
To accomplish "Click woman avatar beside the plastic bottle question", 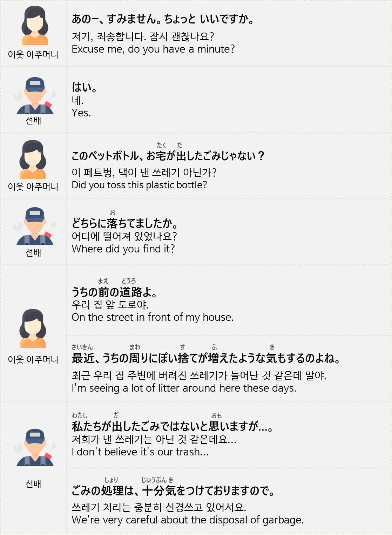I will pyautogui.click(x=33, y=160).
